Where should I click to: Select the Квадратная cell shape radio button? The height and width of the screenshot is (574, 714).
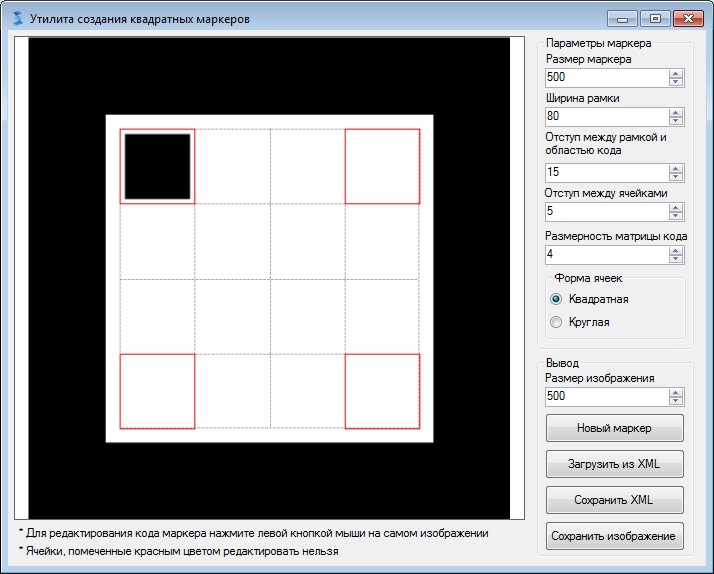[556, 299]
